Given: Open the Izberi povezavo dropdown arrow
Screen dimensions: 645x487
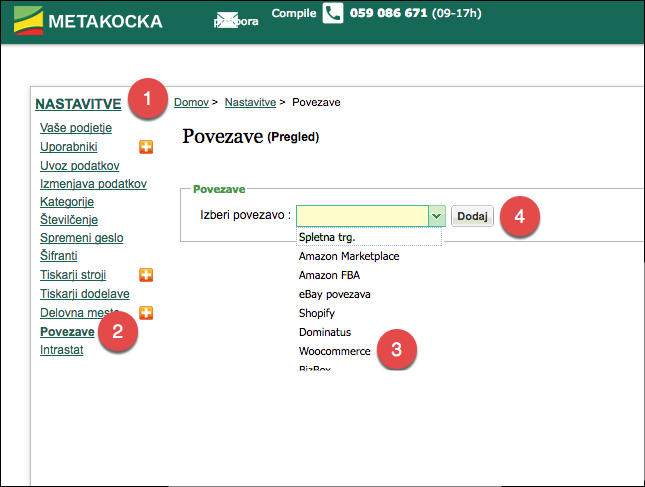Looking at the screenshot, I should tap(436, 216).
